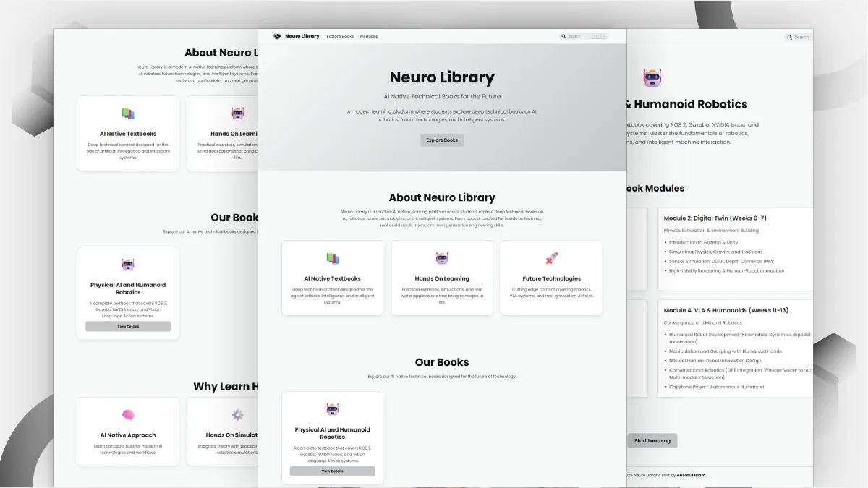Click 'Natural Human-Robot Interaction Design' item
Viewport: 868px width, 488px height.
pyautogui.click(x=715, y=361)
